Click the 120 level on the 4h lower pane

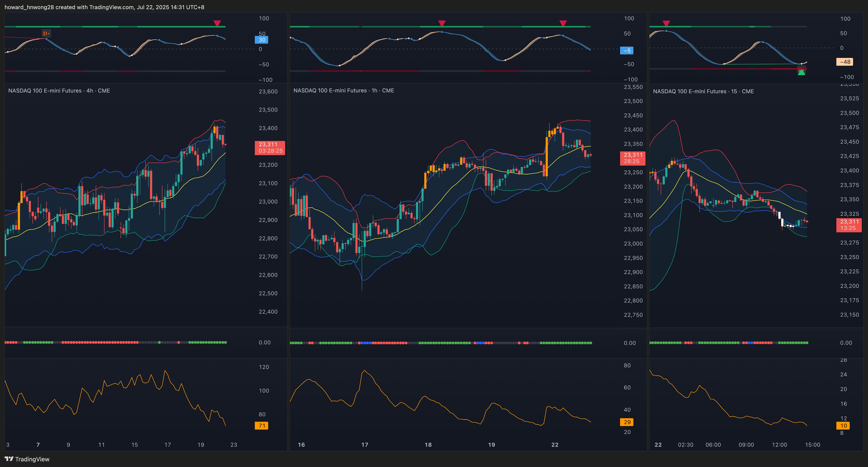pyautogui.click(x=264, y=367)
